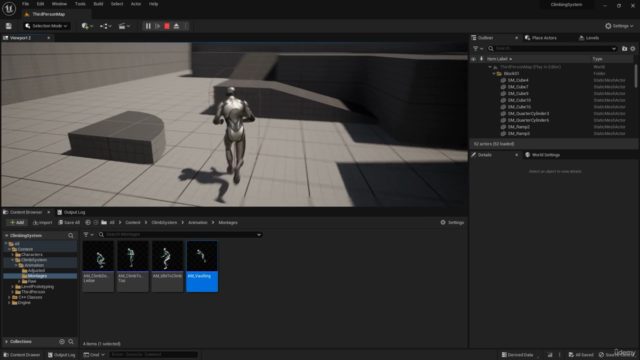640x360 pixels.
Task: Click the Unreal Engine logo icon
Action: pyautogui.click(x=9, y=8)
